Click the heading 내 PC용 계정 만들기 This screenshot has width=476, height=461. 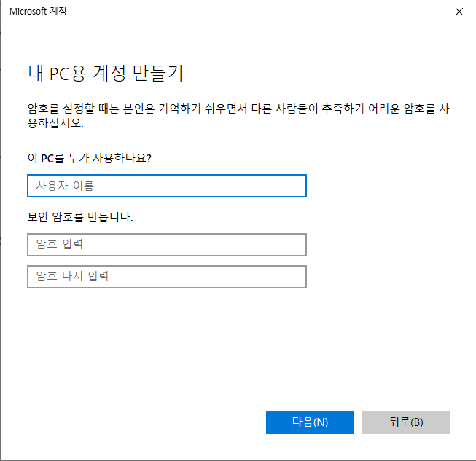pos(106,74)
